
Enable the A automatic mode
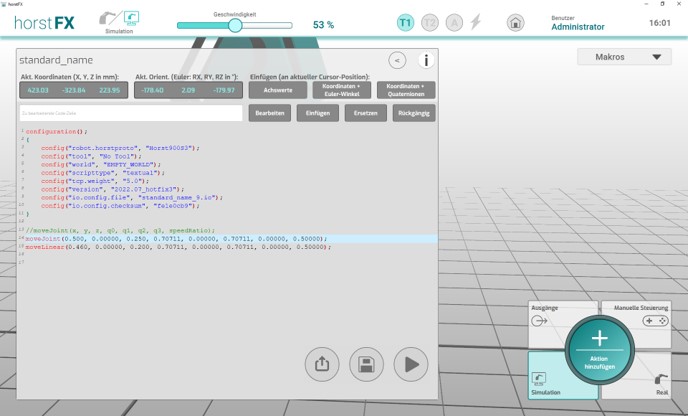pyautogui.click(x=454, y=22)
